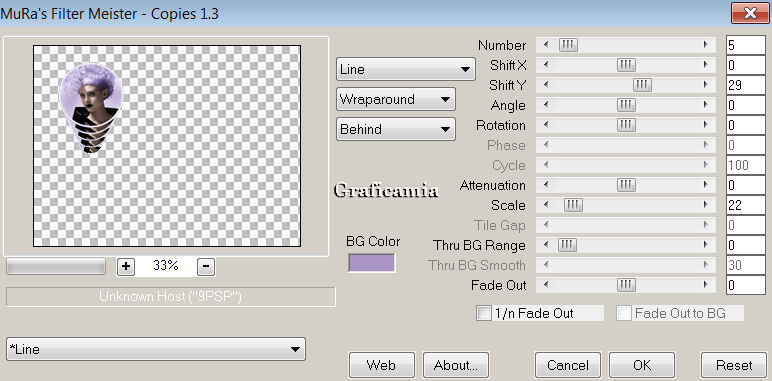The width and height of the screenshot is (772, 381).
Task: Click the Shift Y value field
Action: point(745,85)
